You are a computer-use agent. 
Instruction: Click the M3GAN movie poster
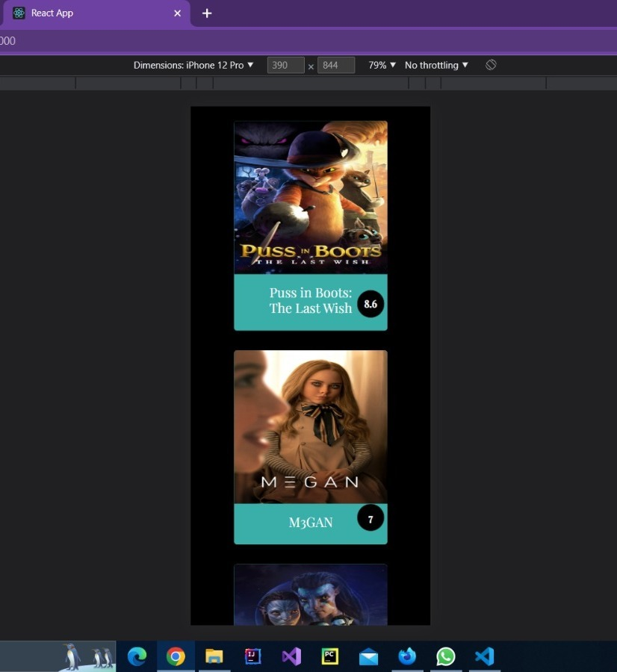(311, 427)
